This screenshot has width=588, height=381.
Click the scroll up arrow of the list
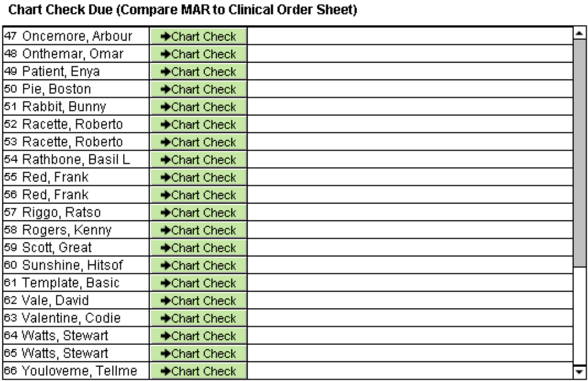tap(580, 33)
